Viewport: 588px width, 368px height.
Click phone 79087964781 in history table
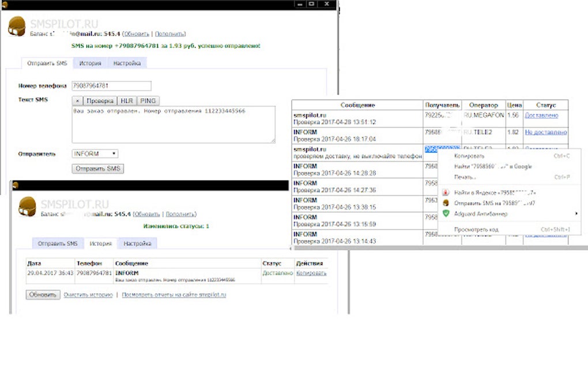(94, 273)
